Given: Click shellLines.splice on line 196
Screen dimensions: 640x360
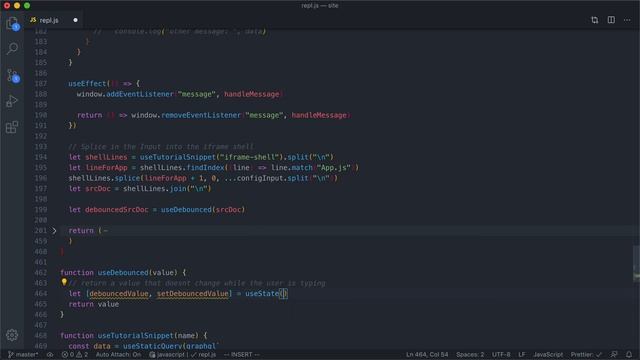Looking at the screenshot, I should tap(104, 178).
